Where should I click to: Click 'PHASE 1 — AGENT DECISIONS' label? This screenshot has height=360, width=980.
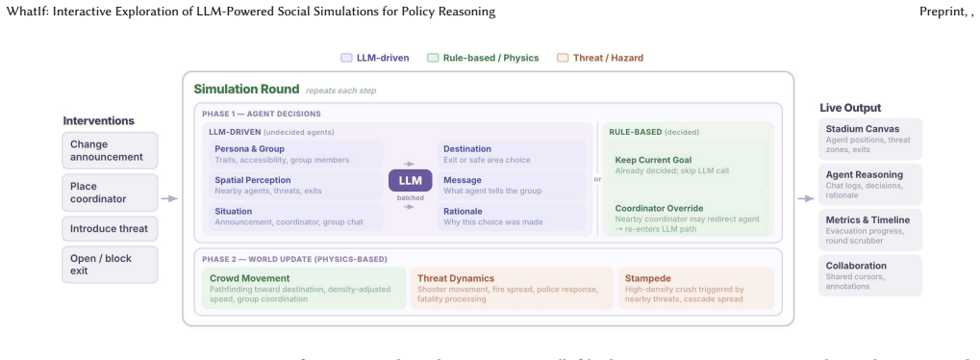262,114
